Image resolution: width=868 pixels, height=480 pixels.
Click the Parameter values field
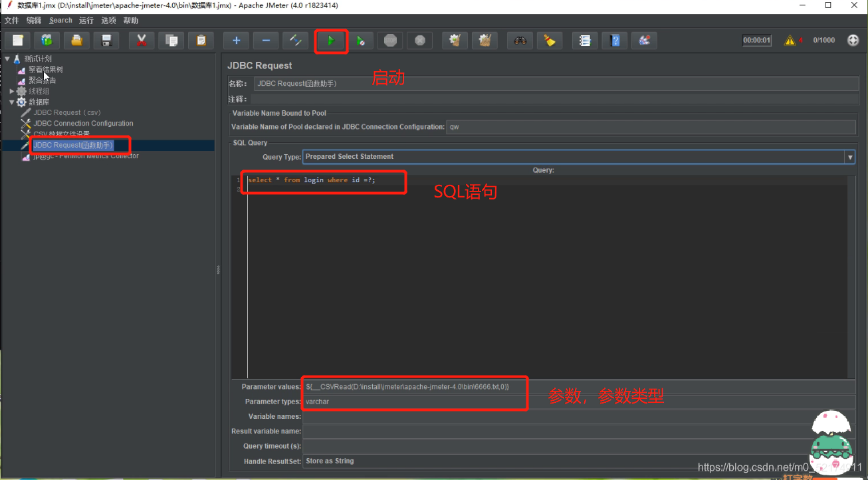click(579, 386)
